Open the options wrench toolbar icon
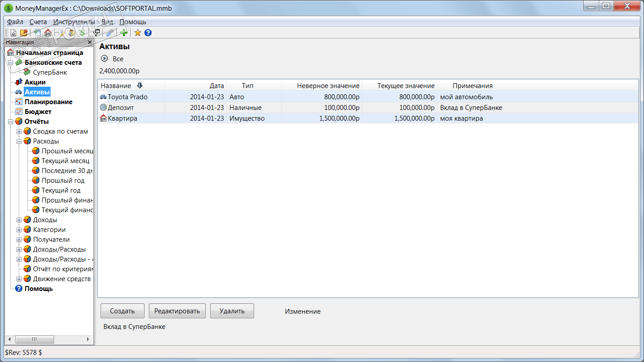This screenshot has width=644, height=362. (x=110, y=33)
